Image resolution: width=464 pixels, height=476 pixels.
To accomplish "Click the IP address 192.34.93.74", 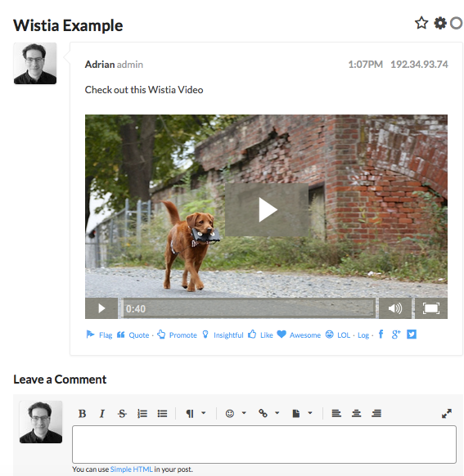I will pyautogui.click(x=419, y=65).
